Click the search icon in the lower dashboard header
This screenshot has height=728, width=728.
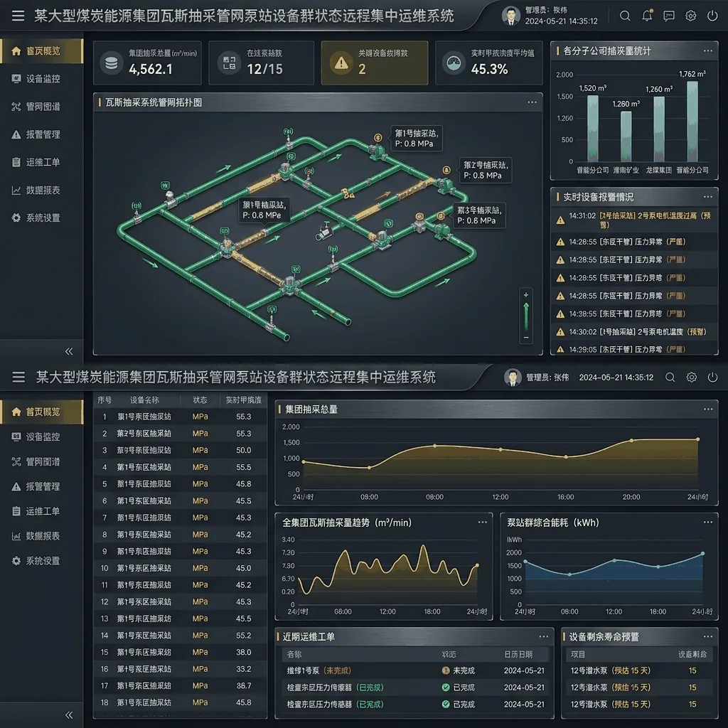click(670, 378)
